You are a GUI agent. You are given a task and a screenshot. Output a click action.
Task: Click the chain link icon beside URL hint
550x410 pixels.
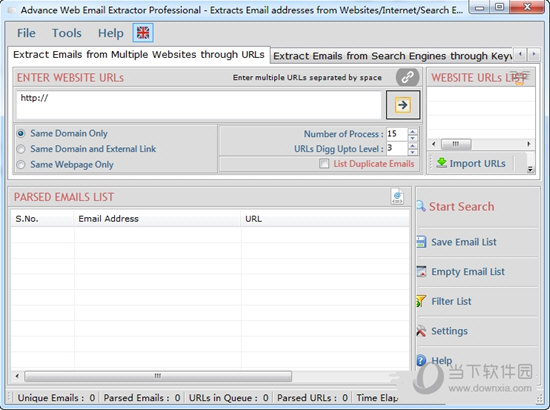coord(407,77)
